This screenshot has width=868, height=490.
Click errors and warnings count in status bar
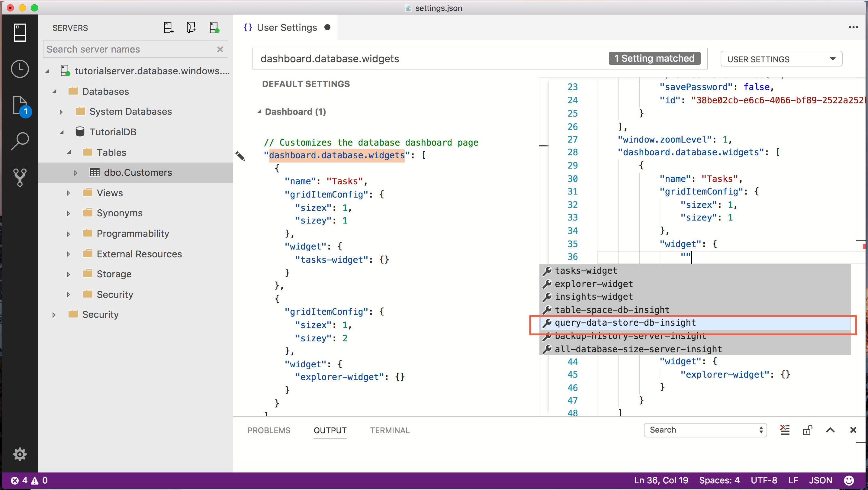(x=29, y=481)
